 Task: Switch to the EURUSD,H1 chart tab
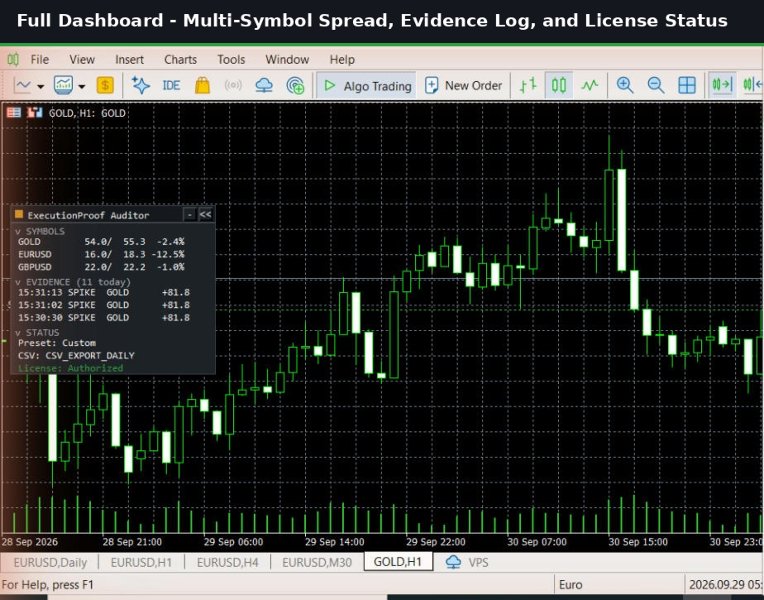coord(141,562)
